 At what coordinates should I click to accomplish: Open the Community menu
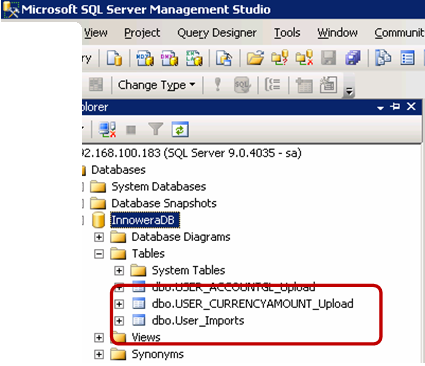coord(399,33)
